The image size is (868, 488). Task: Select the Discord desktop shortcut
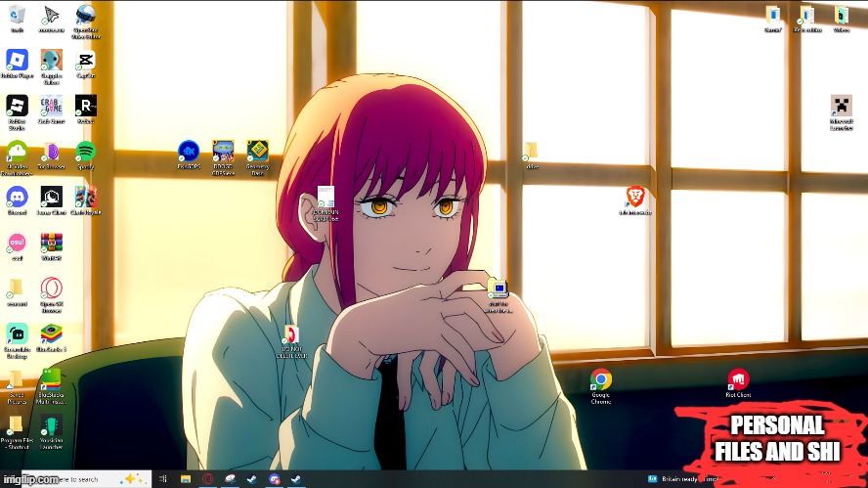coord(18,200)
